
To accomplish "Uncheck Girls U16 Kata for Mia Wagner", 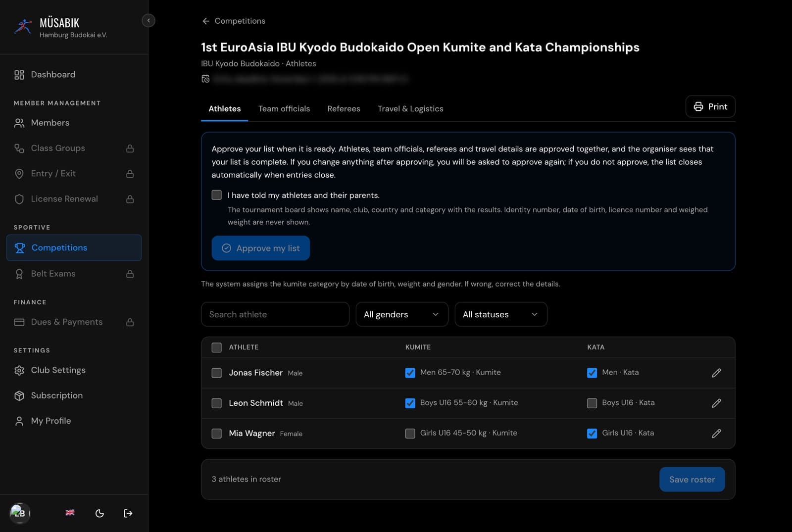I will pyautogui.click(x=592, y=434).
